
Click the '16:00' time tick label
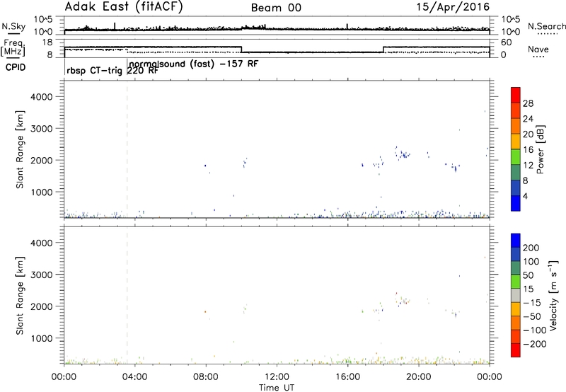pos(347,377)
